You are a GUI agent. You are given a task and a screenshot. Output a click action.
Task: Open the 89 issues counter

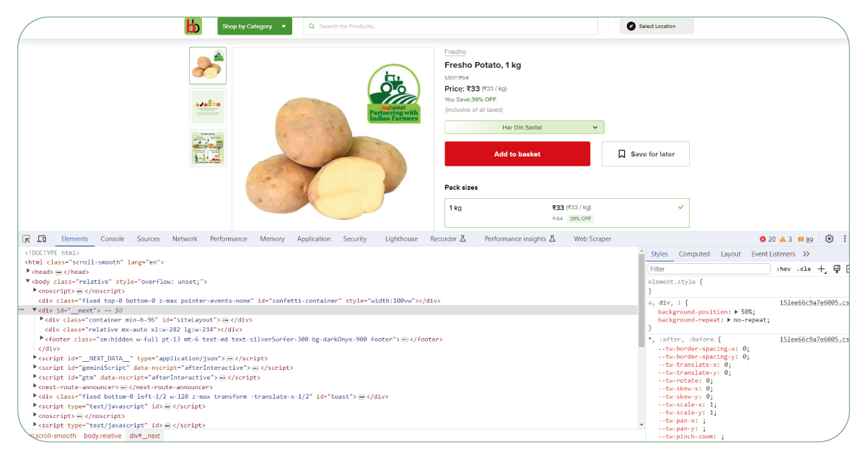coord(805,239)
